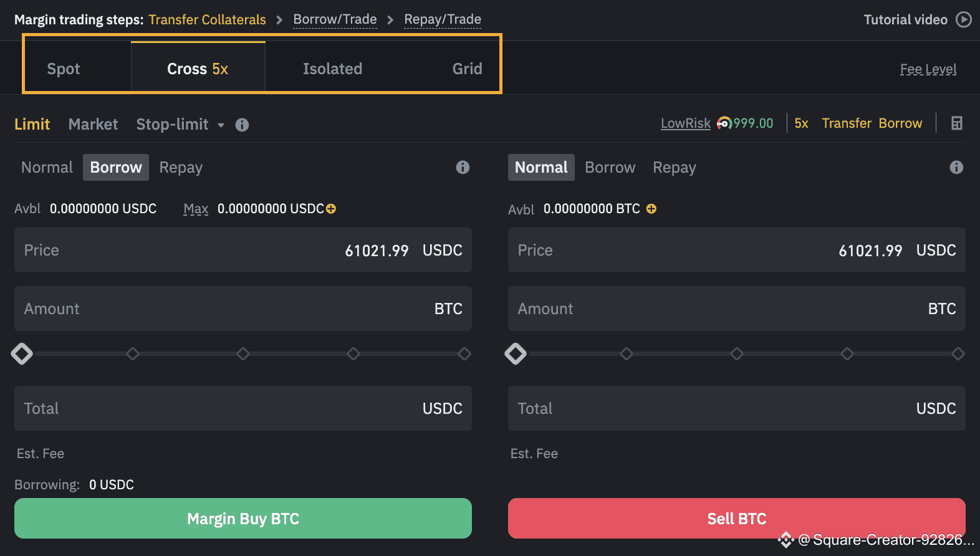Viewport: 980px width, 556px height.
Task: Click the plus icon next to Avbl BTC
Action: [x=651, y=209]
